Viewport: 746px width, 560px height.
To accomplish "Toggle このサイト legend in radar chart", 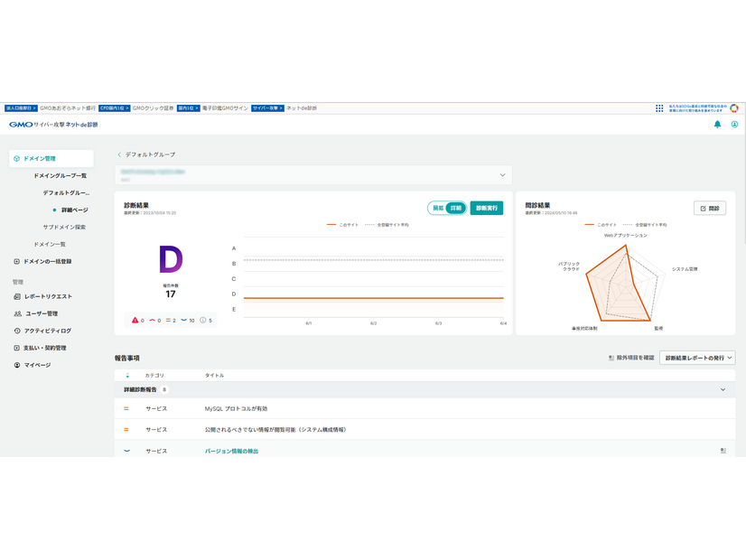I will coord(600,223).
